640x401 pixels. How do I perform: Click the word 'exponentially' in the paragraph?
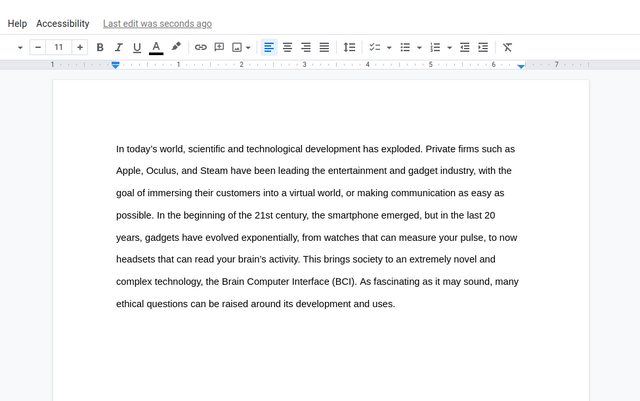270,238
